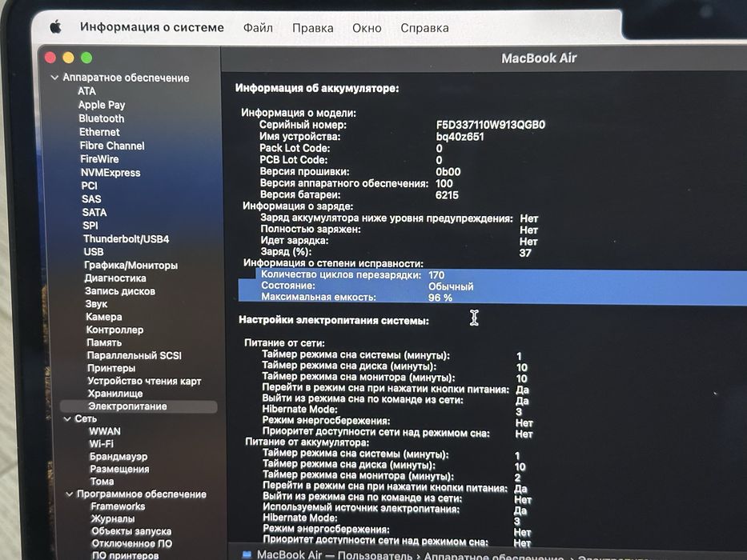Click the Версия прошивки value 0b00
The image size is (747, 560).
tap(448, 172)
